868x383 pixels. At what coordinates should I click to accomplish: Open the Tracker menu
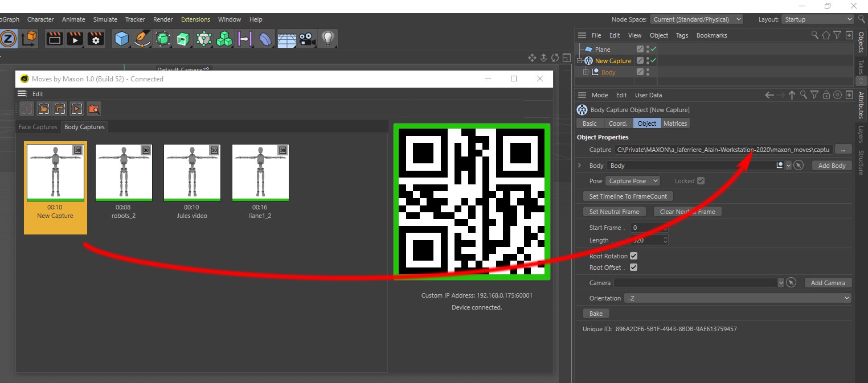[x=135, y=19]
